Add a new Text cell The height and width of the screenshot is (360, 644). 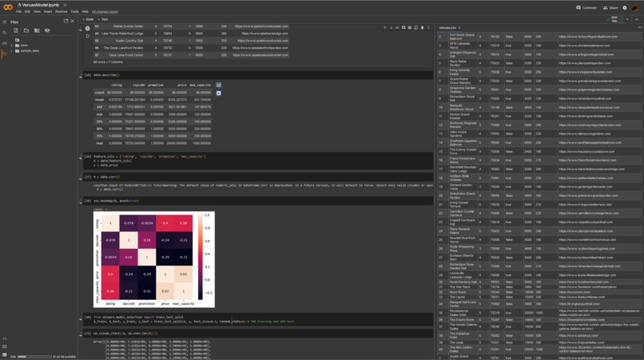(103, 19)
